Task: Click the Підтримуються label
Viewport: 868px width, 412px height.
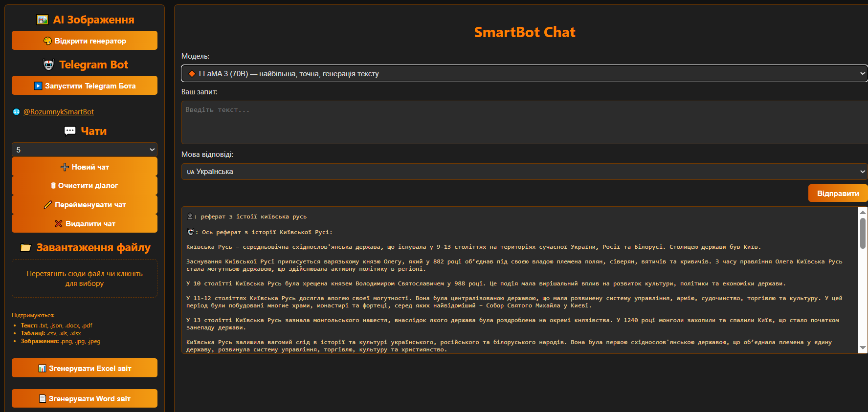Action: point(33,315)
